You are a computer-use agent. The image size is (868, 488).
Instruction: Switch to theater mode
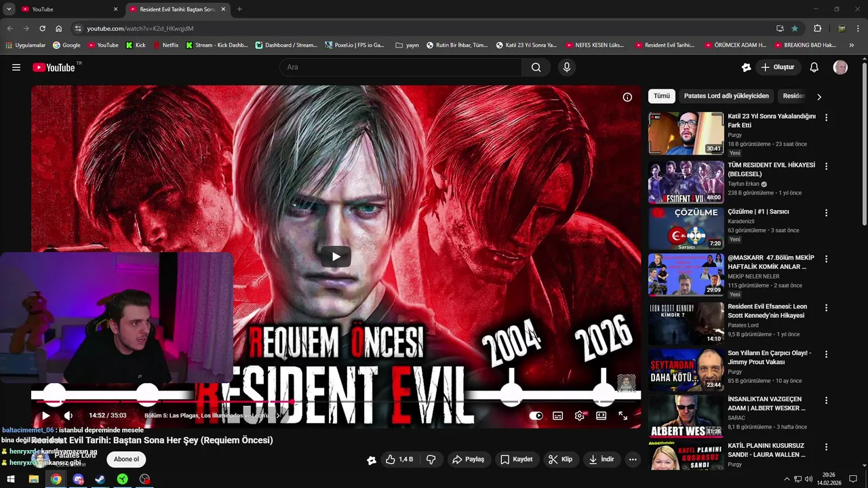pos(601,415)
